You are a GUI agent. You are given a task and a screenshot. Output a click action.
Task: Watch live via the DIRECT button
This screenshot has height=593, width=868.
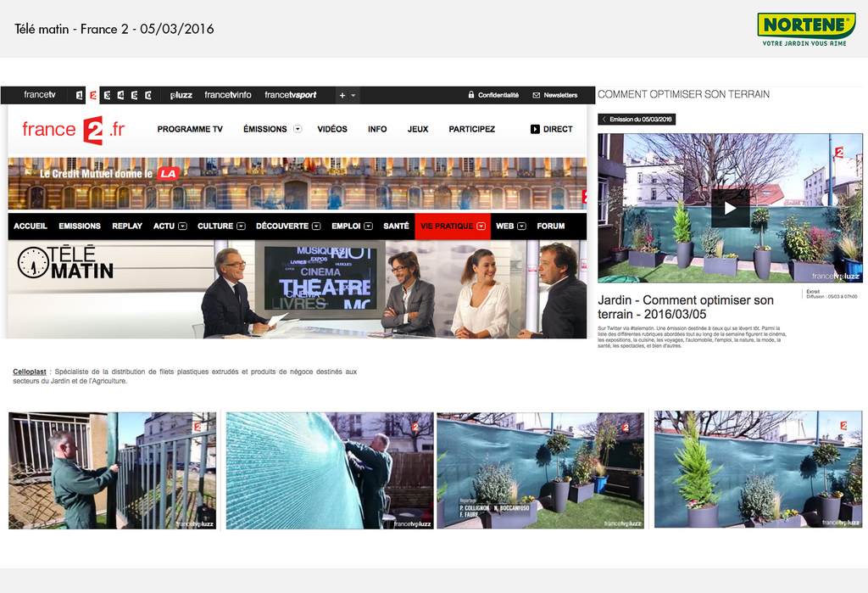(x=551, y=129)
